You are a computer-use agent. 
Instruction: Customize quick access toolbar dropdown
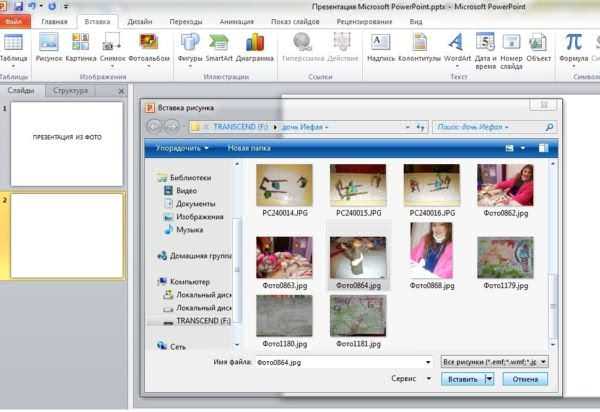[x=66, y=7]
